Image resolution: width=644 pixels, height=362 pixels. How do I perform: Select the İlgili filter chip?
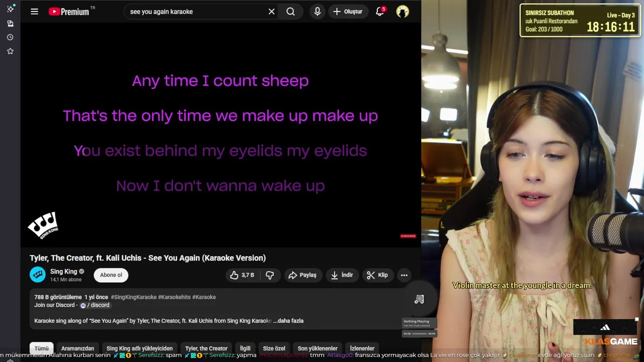[245, 348]
